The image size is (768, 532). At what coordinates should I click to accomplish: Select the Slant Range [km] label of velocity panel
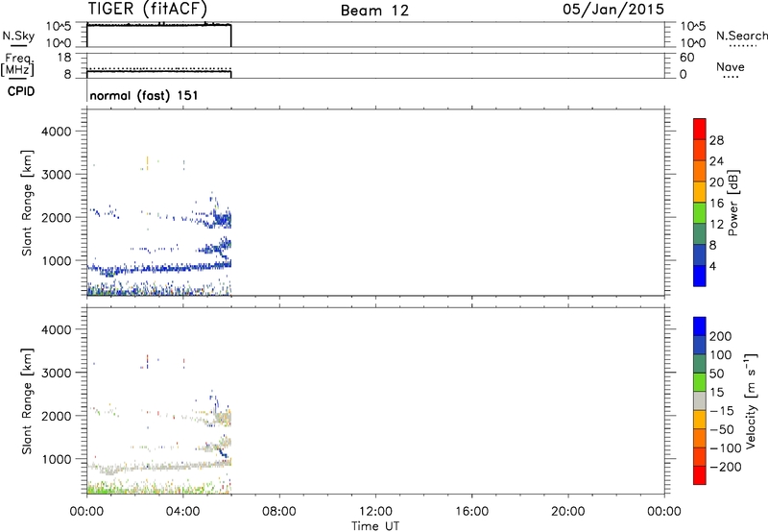pyautogui.click(x=27, y=401)
